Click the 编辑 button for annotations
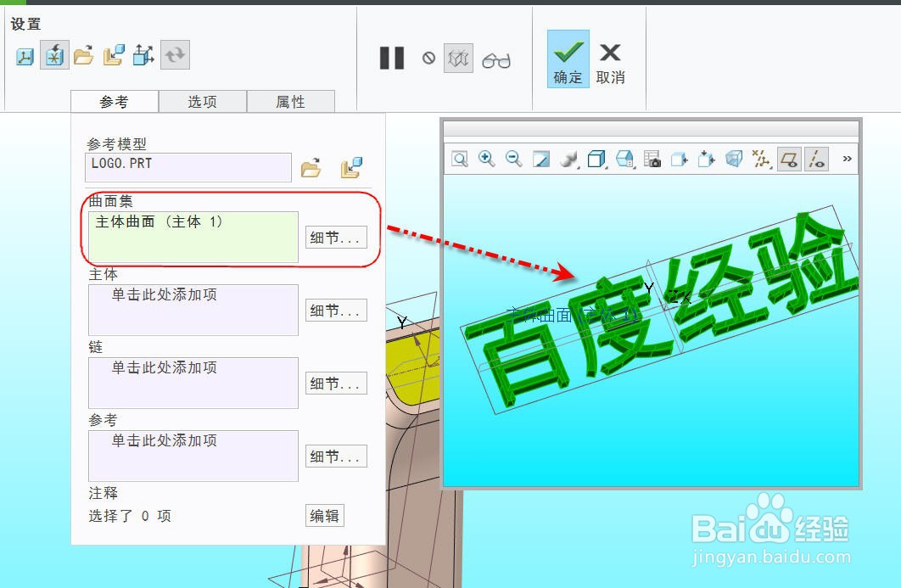901x588 pixels. [x=325, y=516]
